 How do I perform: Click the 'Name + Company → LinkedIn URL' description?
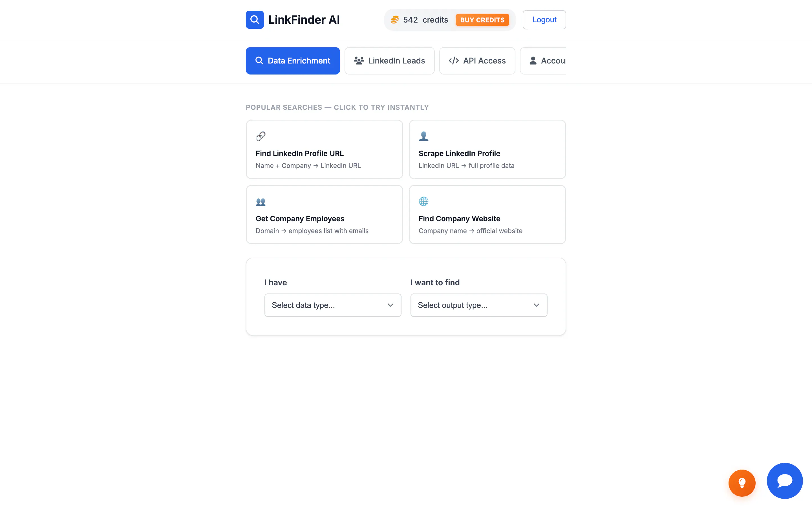[308, 166]
